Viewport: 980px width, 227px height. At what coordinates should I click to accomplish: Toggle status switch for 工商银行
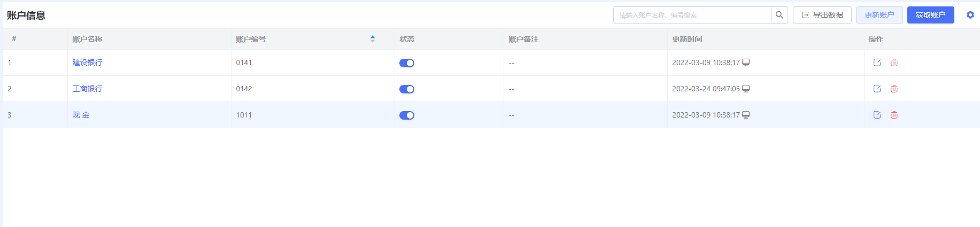pos(407,89)
